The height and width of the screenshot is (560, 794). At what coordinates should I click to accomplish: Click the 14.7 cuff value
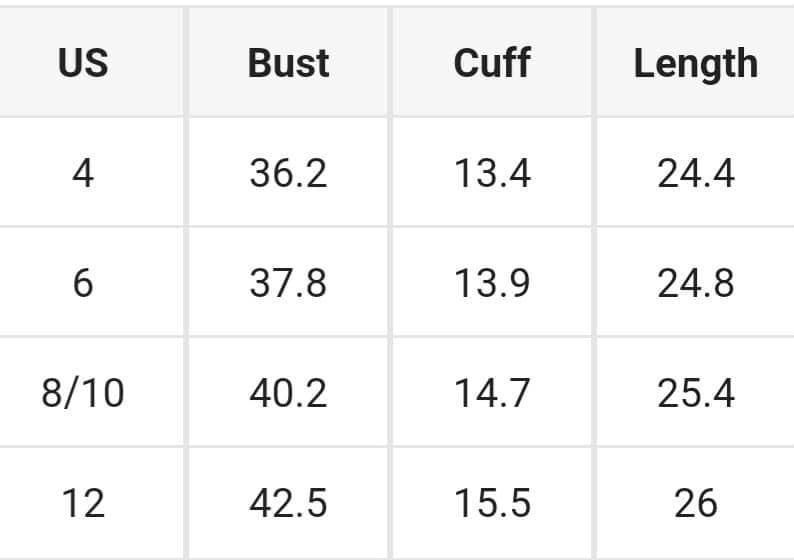pyautogui.click(x=492, y=393)
